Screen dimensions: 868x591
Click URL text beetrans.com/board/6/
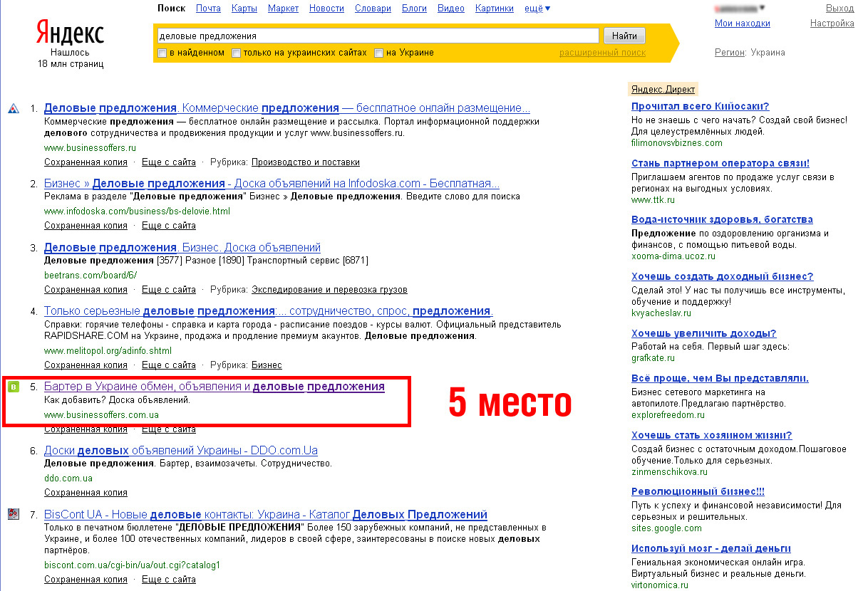(91, 275)
